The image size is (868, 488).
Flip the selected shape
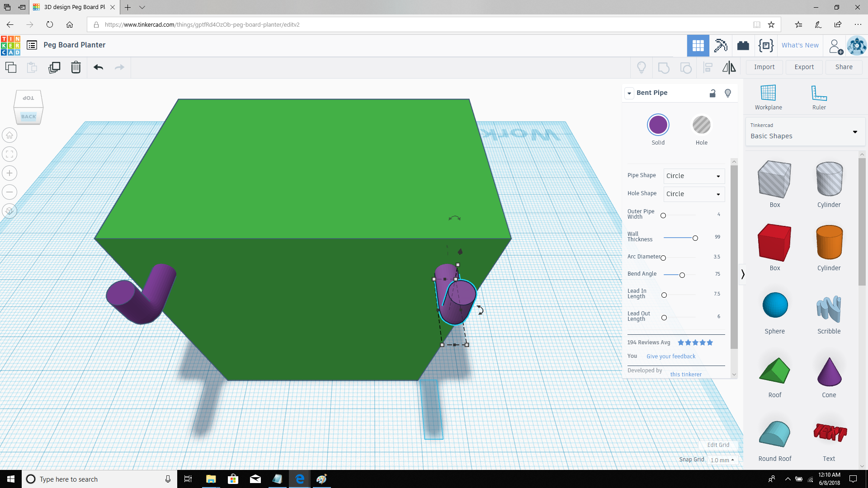tap(728, 67)
